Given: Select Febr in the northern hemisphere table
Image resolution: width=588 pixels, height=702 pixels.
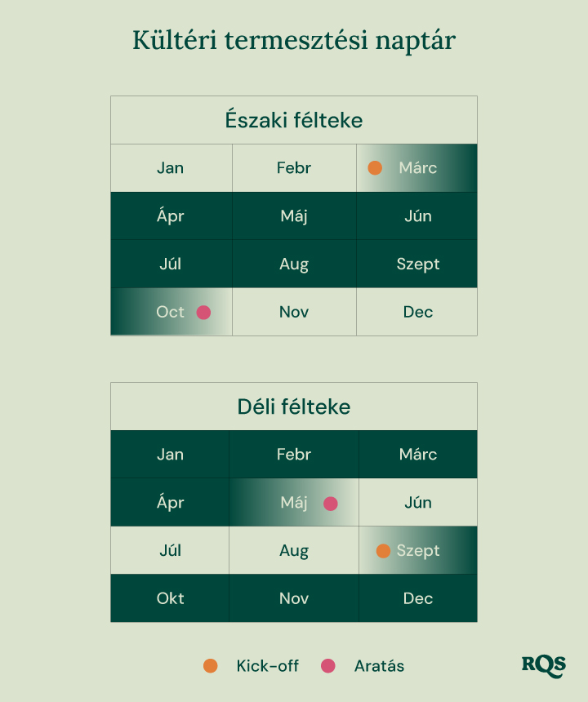Looking at the screenshot, I should [294, 168].
